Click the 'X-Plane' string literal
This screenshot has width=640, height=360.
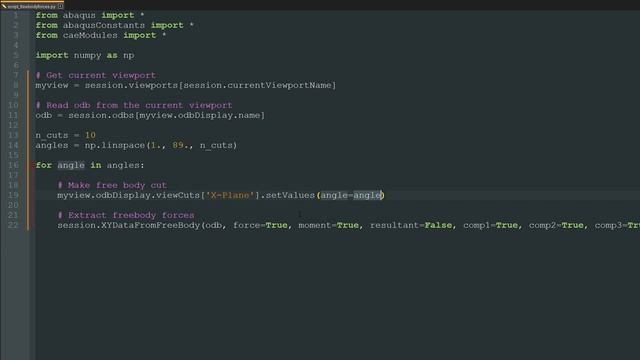(230, 195)
